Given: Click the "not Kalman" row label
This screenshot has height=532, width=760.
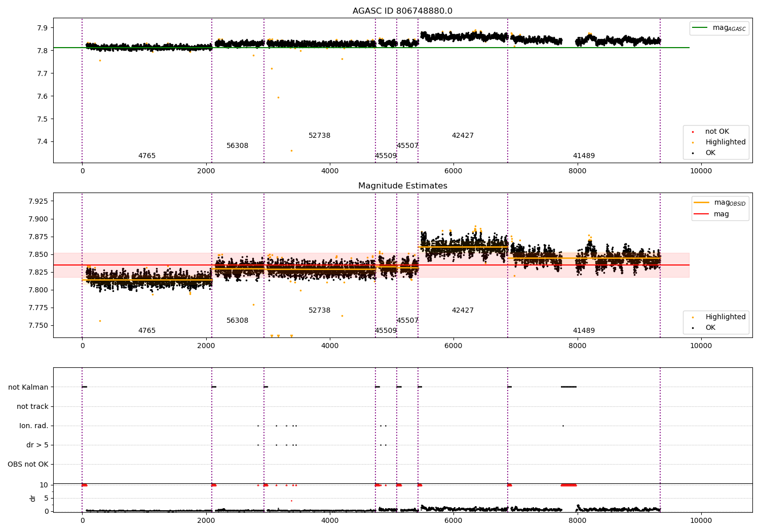Looking at the screenshot, I should pos(28,387).
